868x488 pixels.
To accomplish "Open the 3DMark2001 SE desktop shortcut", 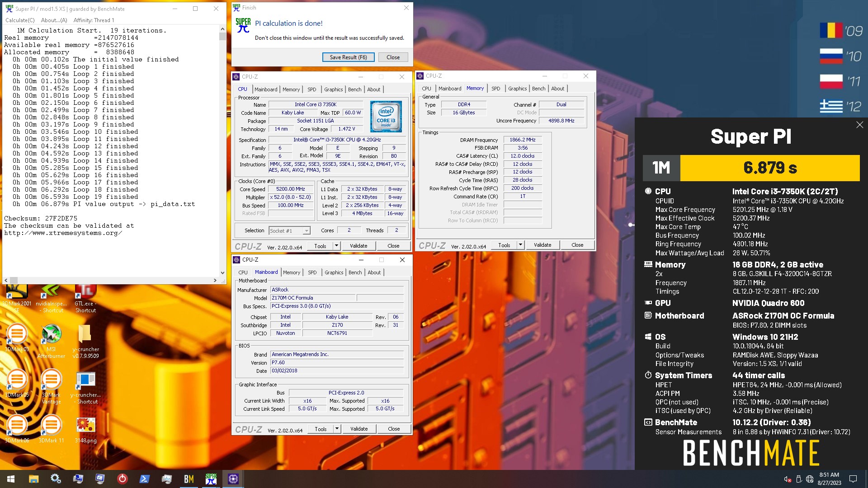I will tap(17, 298).
